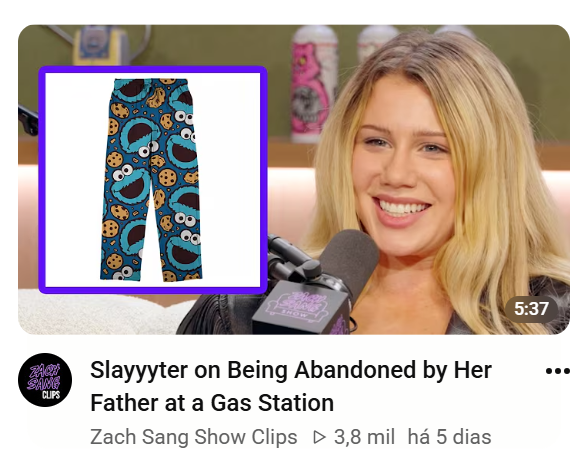This screenshot has height=466, width=582.
Task: Click the 'há 5 dias' upload date
Action: (x=449, y=437)
